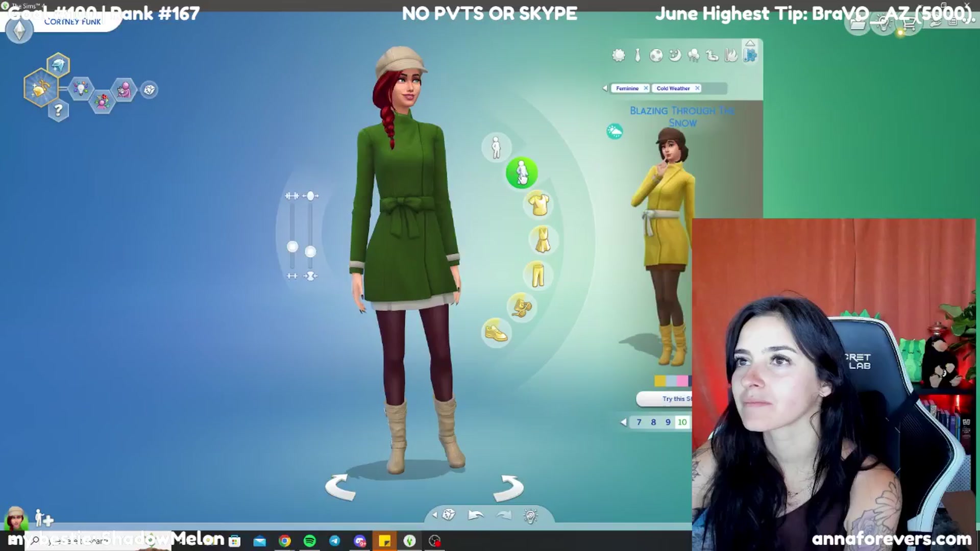Open the Tops clothing category
The width and height of the screenshot is (980, 551).
(x=538, y=205)
